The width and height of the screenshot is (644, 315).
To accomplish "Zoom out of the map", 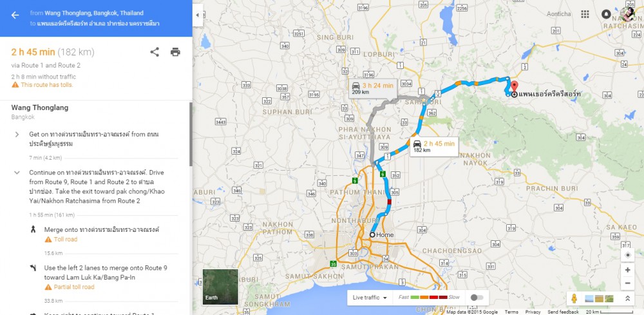I will (627, 283).
